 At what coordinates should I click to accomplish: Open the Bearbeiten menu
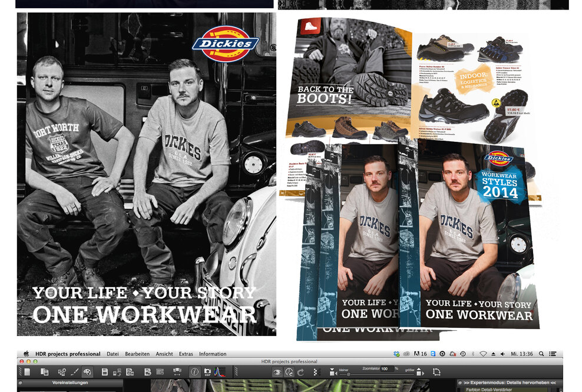[x=137, y=354]
